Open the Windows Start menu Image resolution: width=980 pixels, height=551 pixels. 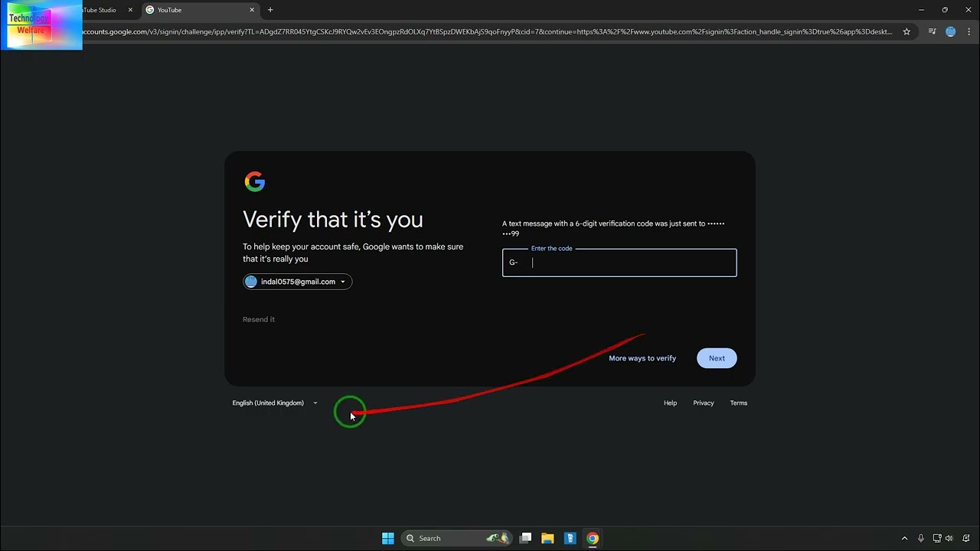(x=388, y=538)
